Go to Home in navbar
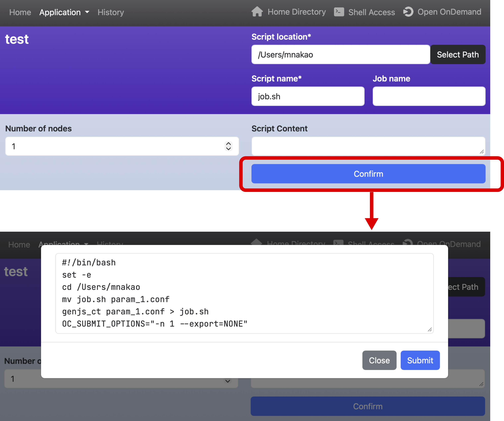 pyautogui.click(x=20, y=12)
